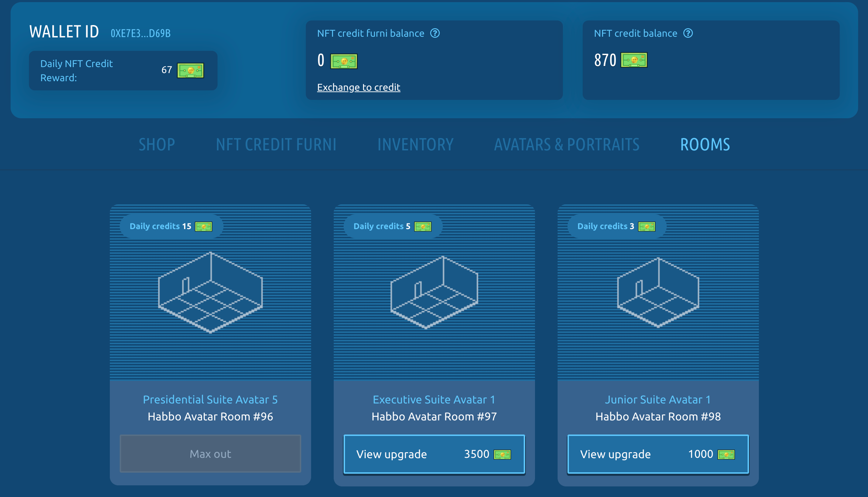Click the Habbo Avatar Room #96 text
868x497 pixels.
210,417
